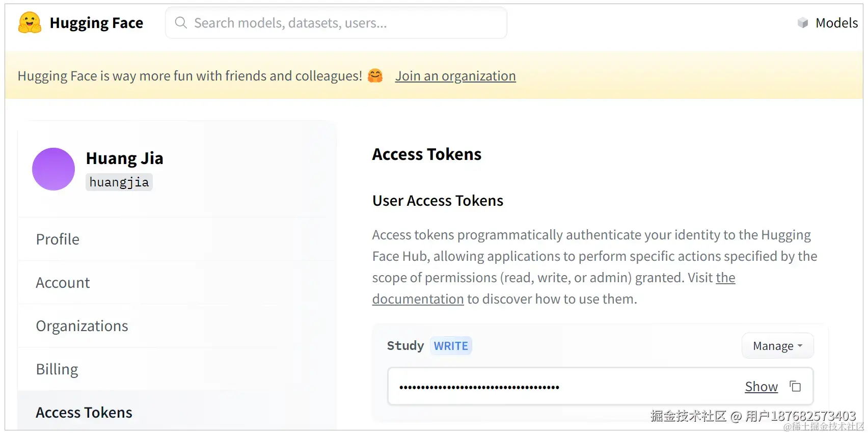Open the documentation link
This screenshot has height=435, width=868.
point(418,299)
